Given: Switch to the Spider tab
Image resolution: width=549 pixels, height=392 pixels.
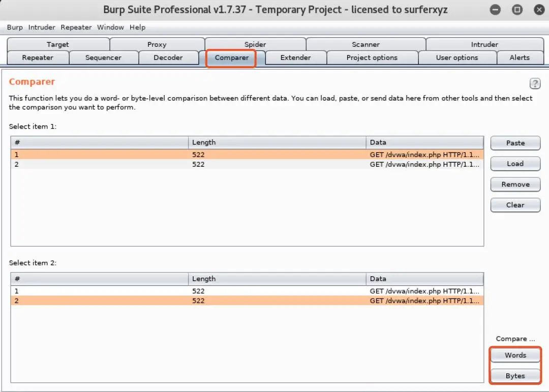Looking at the screenshot, I should pos(255,45).
